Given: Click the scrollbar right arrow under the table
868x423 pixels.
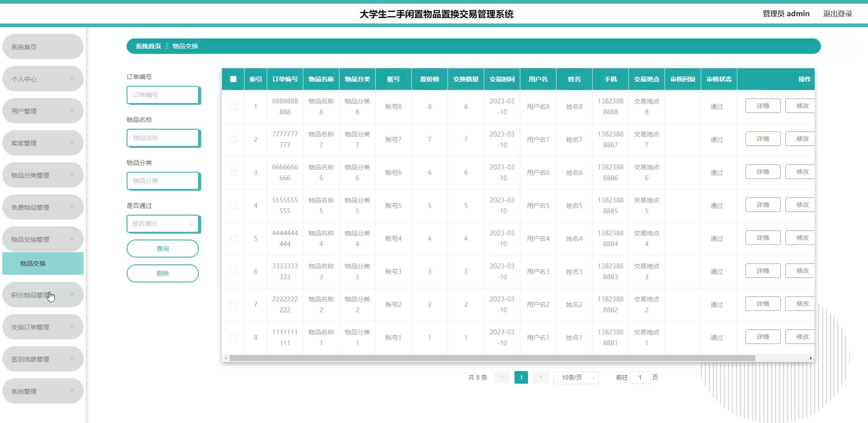Looking at the screenshot, I should pos(811,358).
